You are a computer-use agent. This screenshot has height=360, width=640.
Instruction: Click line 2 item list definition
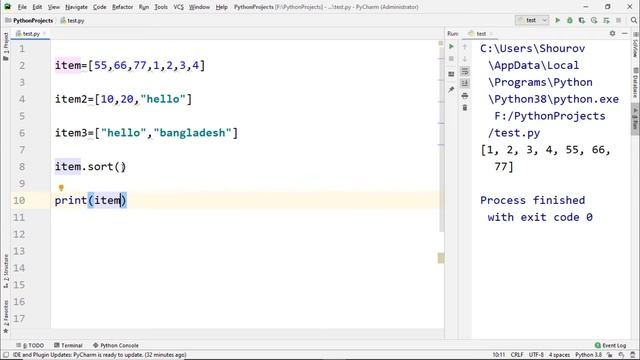(x=130, y=65)
